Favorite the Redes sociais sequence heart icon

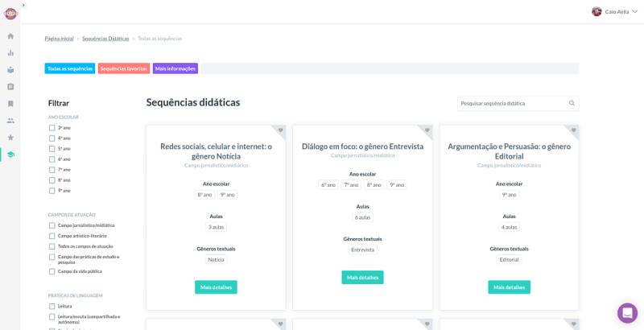pos(281,130)
